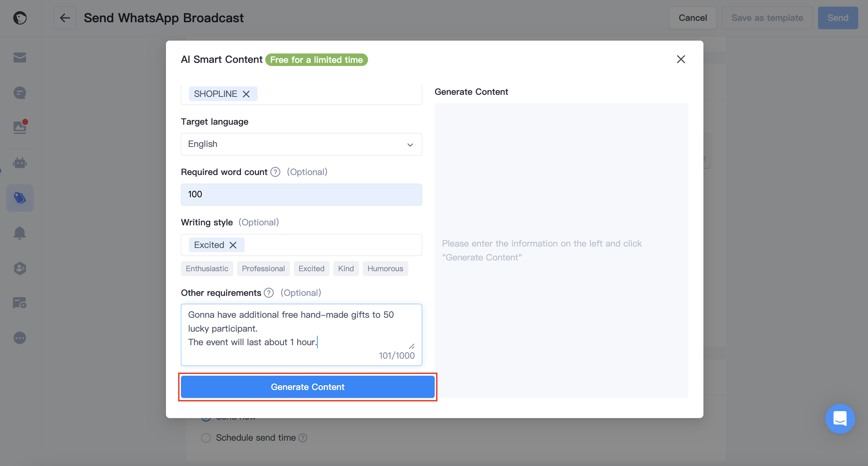Screen dimensions: 868x466
Task: Open the robot automation sidebar icon
Action: point(20,163)
